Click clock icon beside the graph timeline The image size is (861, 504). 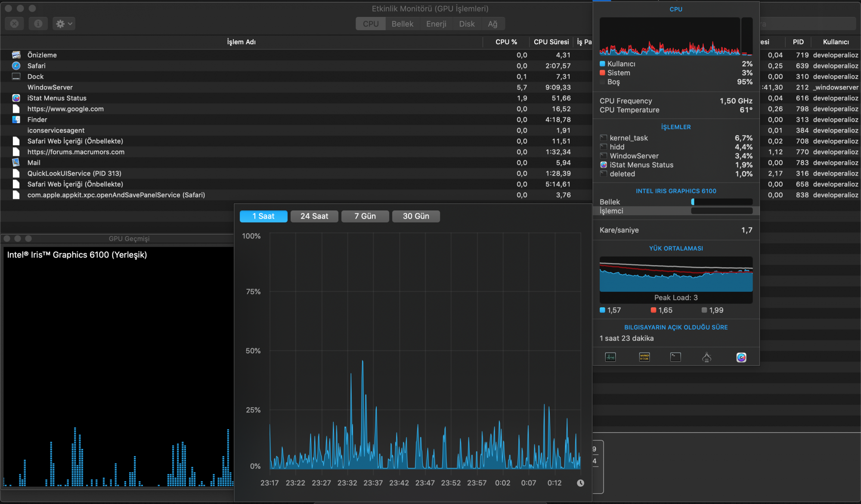tap(580, 483)
